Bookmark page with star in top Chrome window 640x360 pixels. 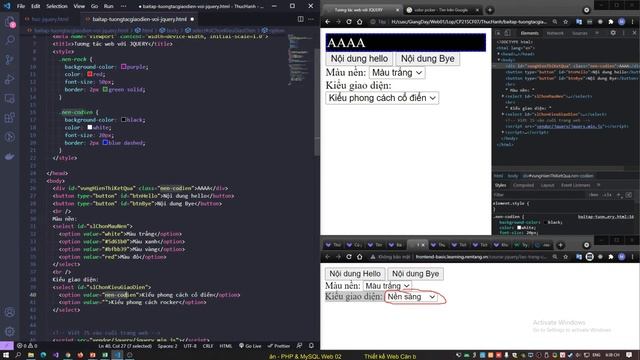pos(565,22)
